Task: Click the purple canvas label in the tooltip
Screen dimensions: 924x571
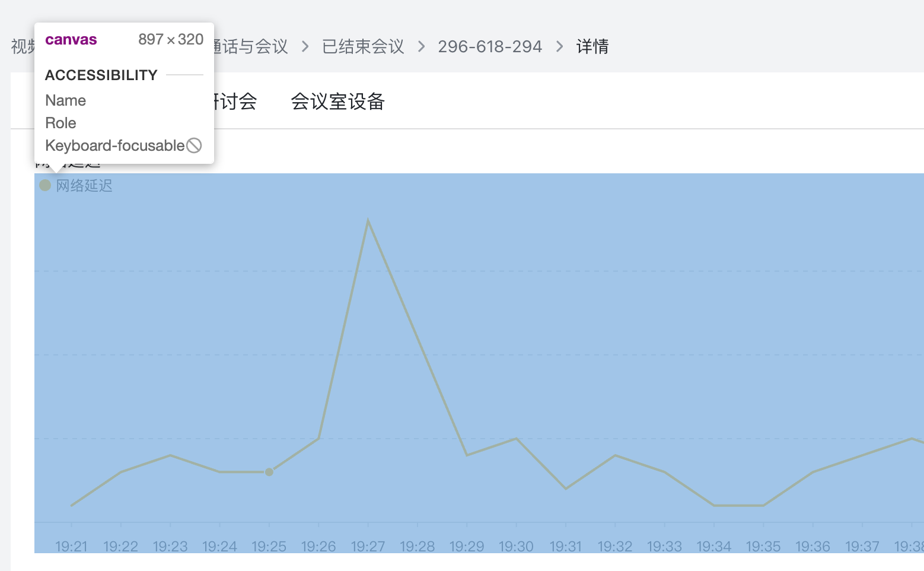Action: tap(71, 39)
